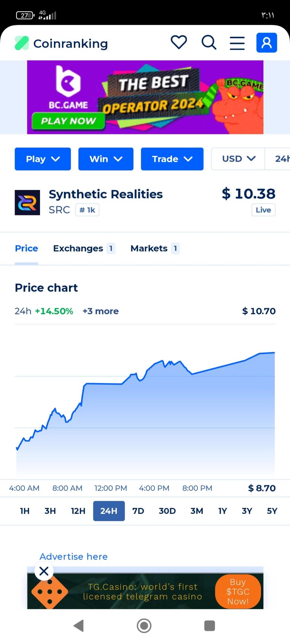Tap the Coinranking logo
The image size is (290, 644).
(x=61, y=43)
